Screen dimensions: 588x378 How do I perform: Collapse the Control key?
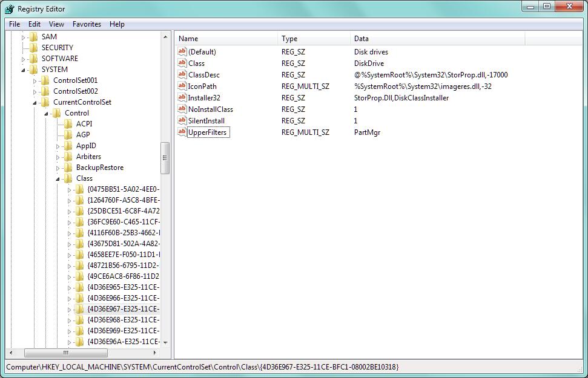pos(46,114)
